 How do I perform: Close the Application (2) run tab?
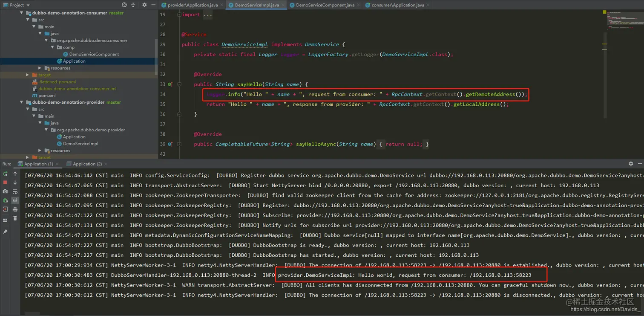(x=106, y=164)
